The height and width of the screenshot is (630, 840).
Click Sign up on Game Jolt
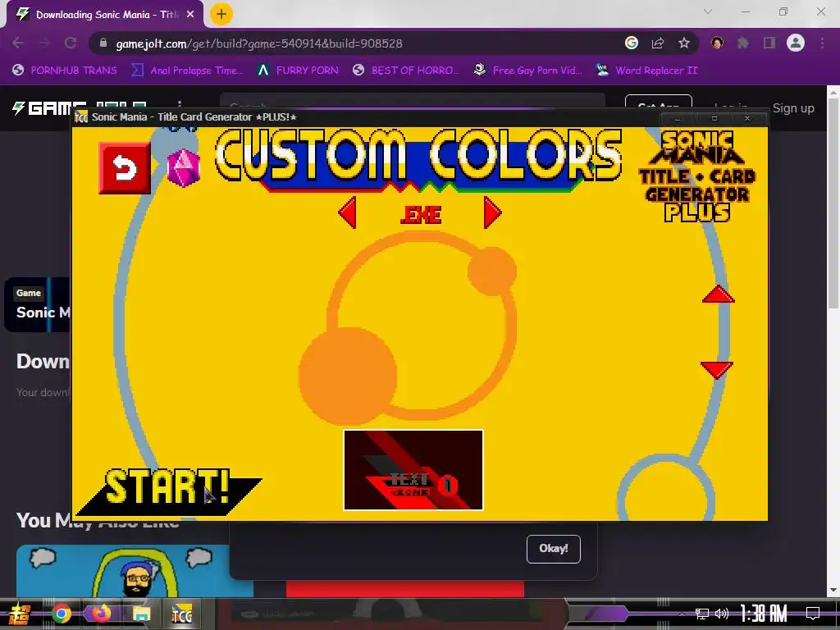click(793, 108)
